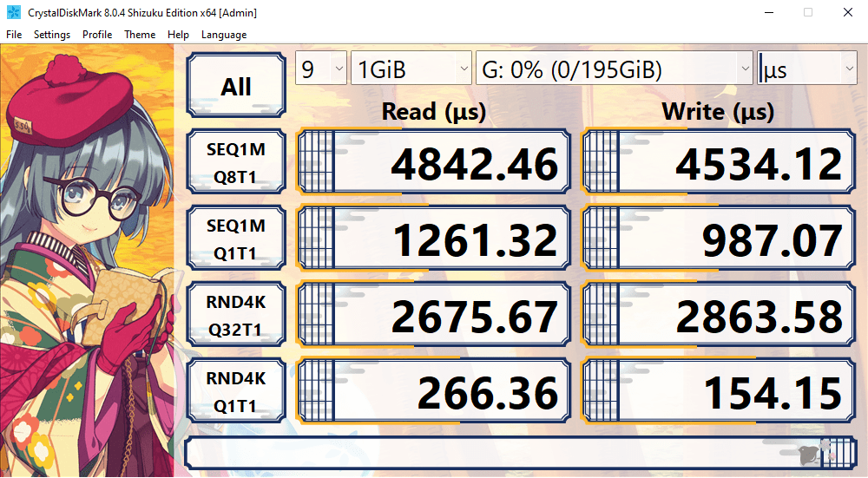
Task: Open the Profile menu
Action: click(97, 35)
